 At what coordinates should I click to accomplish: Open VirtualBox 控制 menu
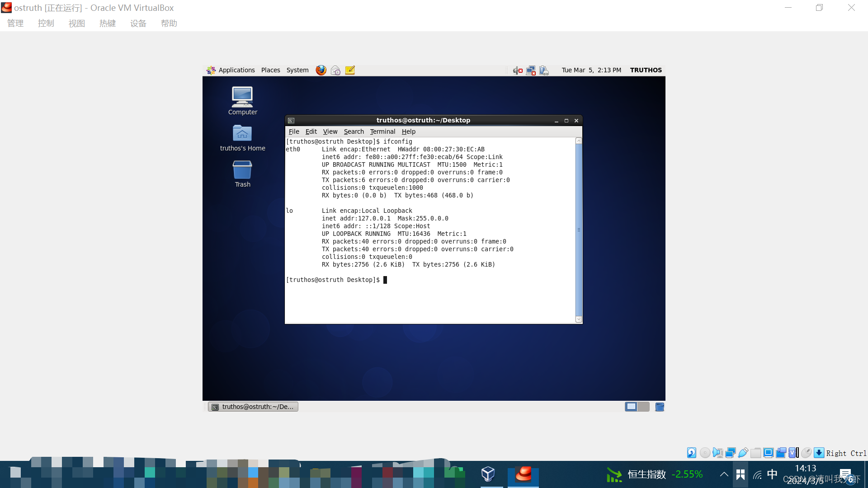[x=46, y=23]
